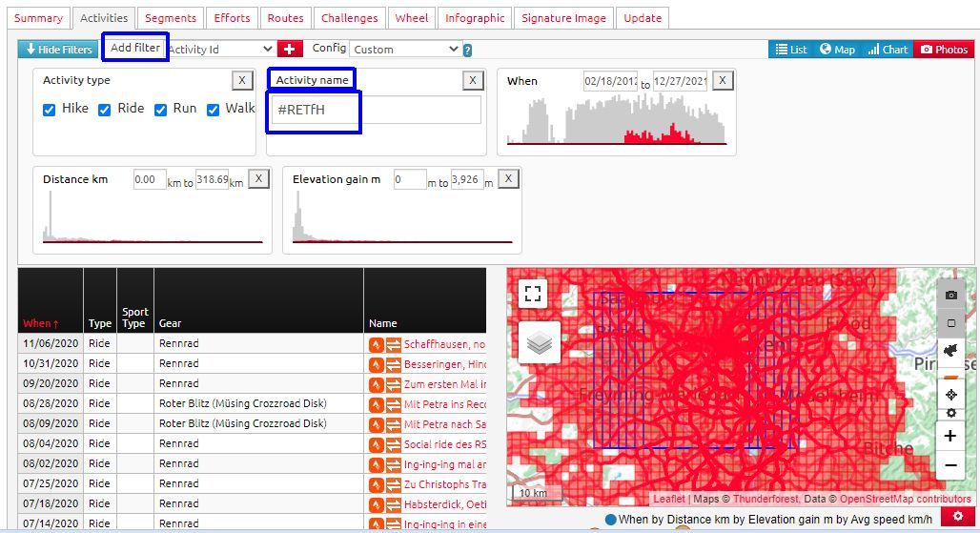The image size is (980, 533).
Task: Remove the Activity type filter
Action: click(x=242, y=80)
